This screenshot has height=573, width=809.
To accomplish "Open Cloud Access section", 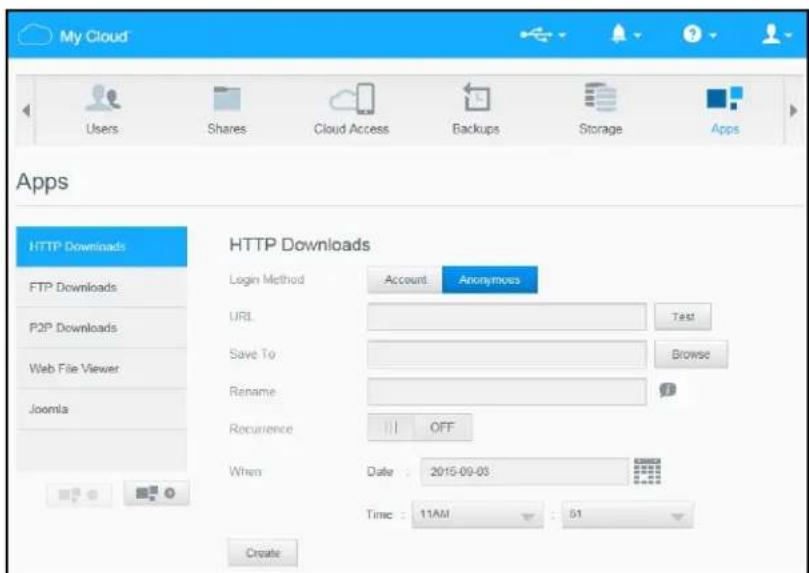I will pos(351,109).
